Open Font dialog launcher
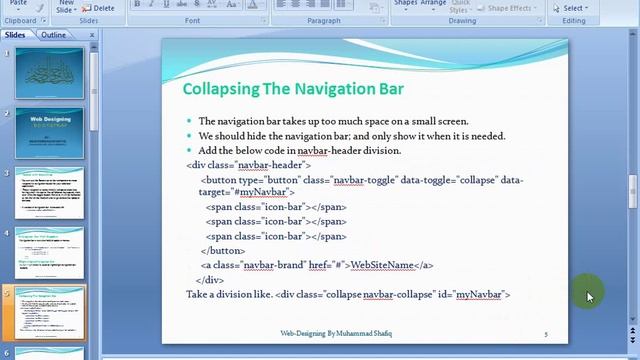 point(264,20)
